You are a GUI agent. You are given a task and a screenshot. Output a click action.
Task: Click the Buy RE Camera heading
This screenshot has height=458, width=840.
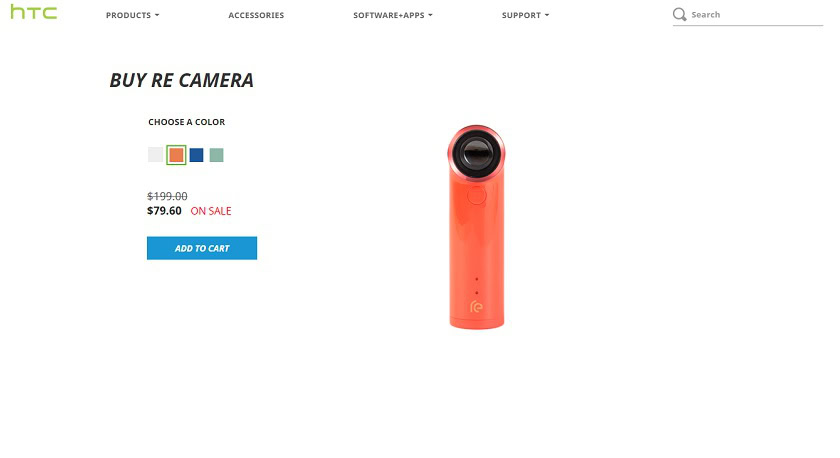coord(182,80)
